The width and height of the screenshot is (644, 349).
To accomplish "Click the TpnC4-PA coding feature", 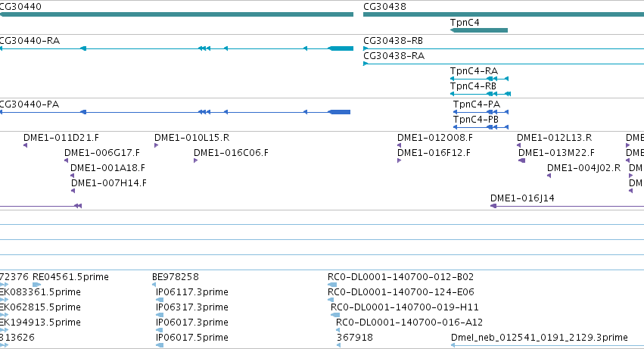I will click(481, 112).
